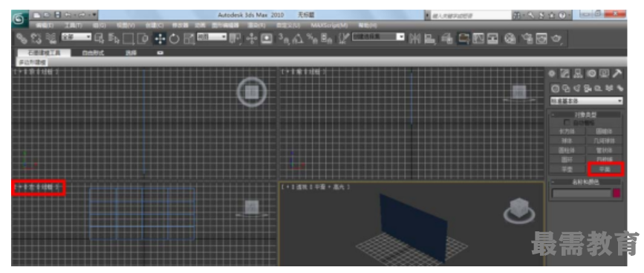Select the Bind to Space Warp tool
Viewport: 644px width, 273px height.
51,38
